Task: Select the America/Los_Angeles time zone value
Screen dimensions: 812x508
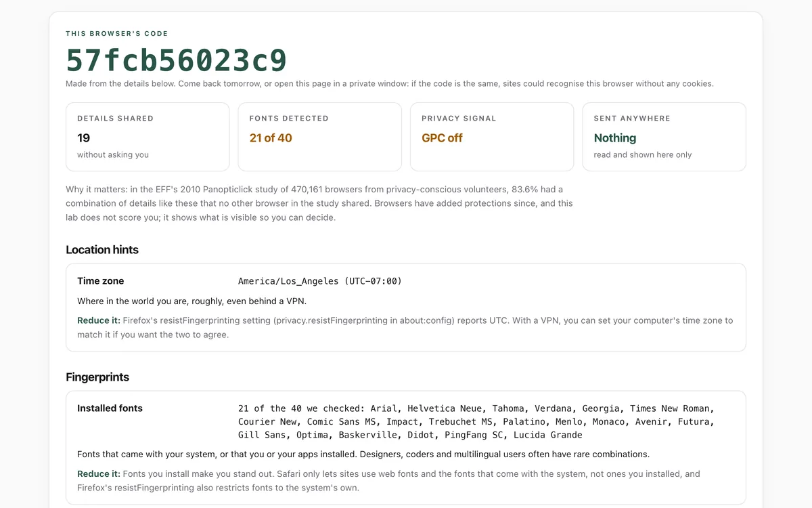Action: 320,281
